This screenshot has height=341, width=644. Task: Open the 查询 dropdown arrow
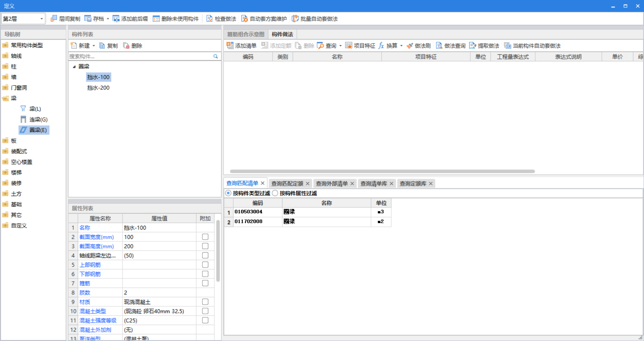click(x=340, y=46)
